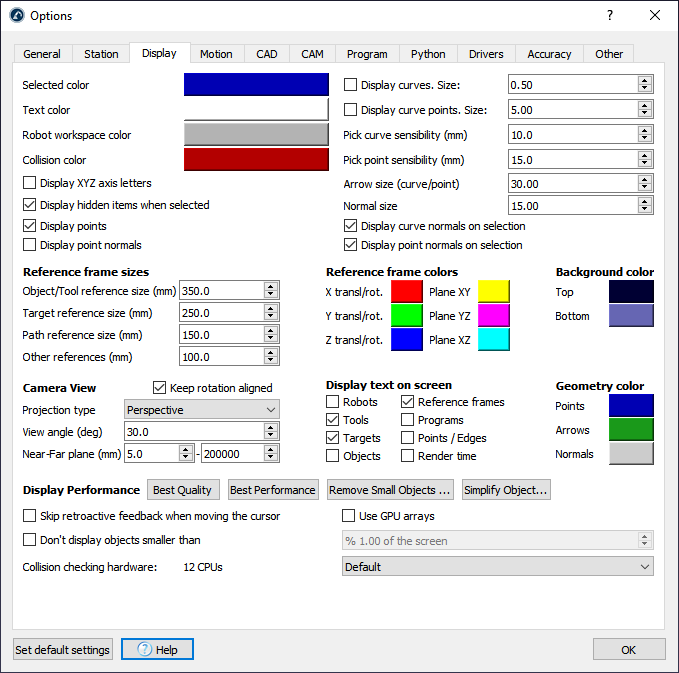This screenshot has height=673, width=679.
Task: Click Set default settings button
Action: pos(62,649)
